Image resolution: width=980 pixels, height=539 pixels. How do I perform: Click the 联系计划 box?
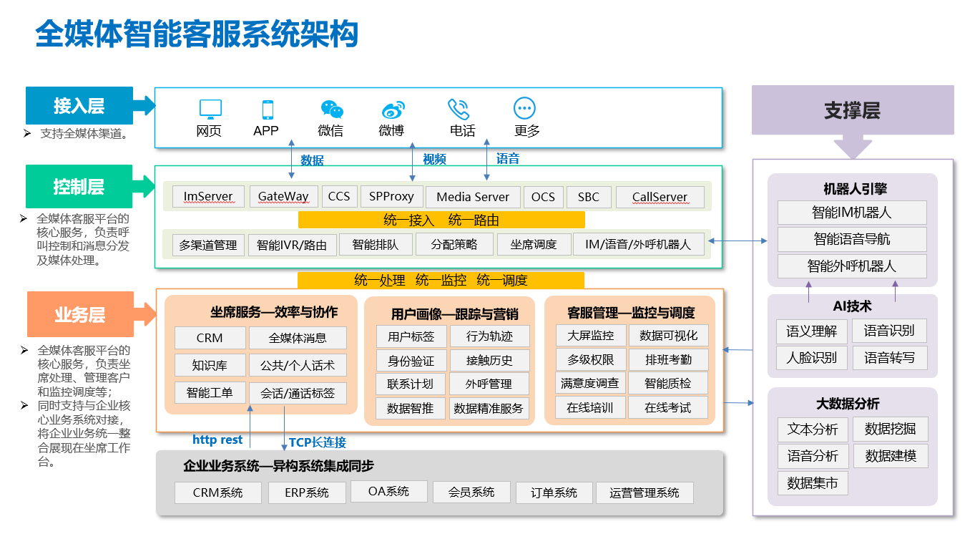point(411,384)
